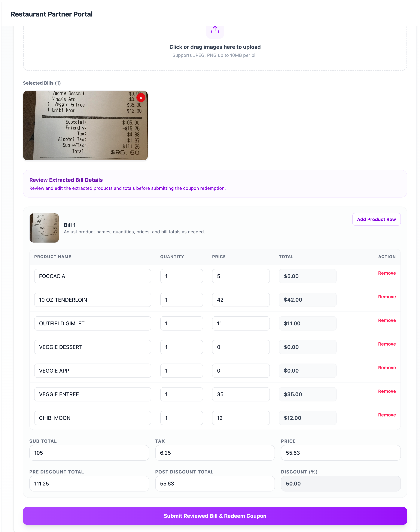Screen dimensions: 420x532
Task: Focus the OUTFIELD GIMLET quantity field
Action: 181,323
